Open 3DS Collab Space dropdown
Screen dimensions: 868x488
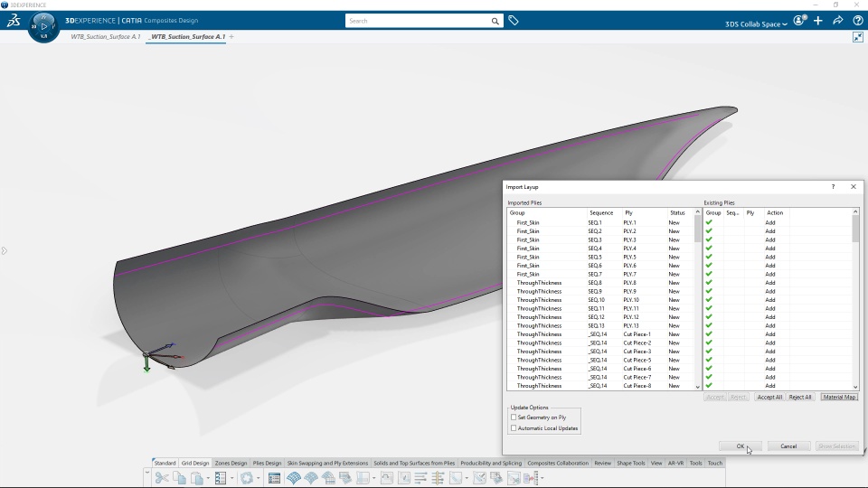(756, 23)
